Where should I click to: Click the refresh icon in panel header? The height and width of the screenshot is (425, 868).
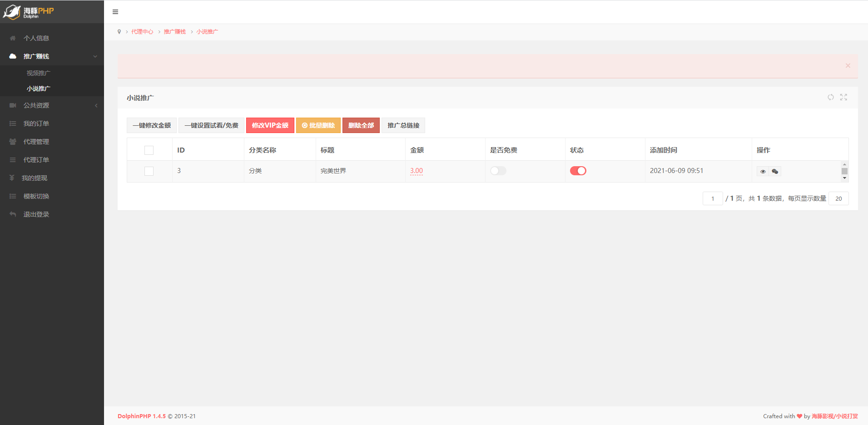830,97
